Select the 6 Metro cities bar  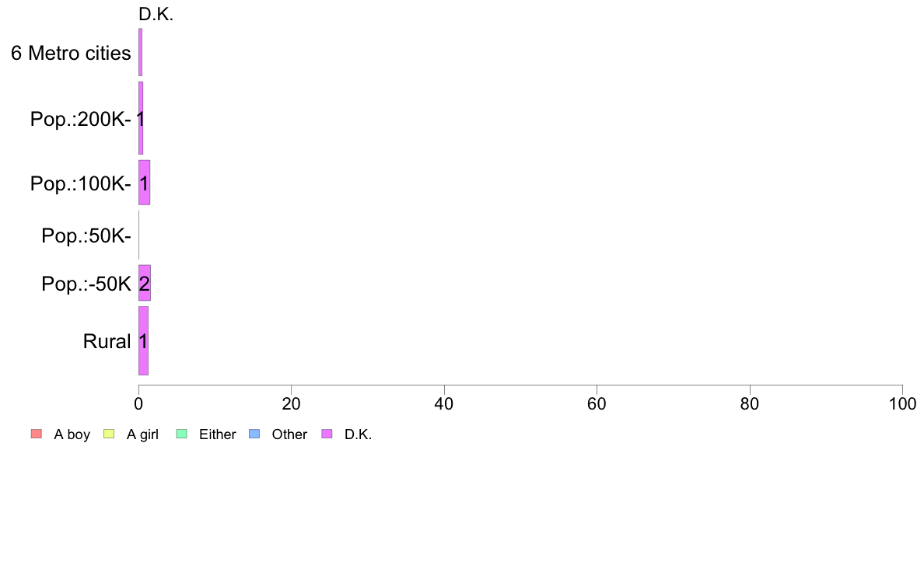pos(140,52)
